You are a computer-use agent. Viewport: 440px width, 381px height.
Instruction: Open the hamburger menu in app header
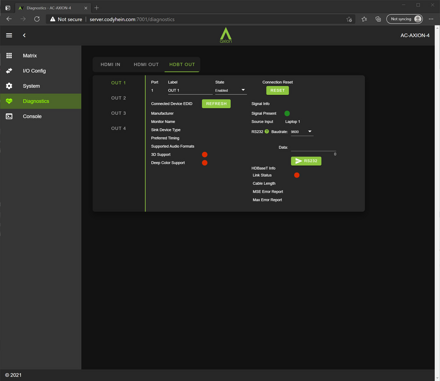click(x=9, y=35)
